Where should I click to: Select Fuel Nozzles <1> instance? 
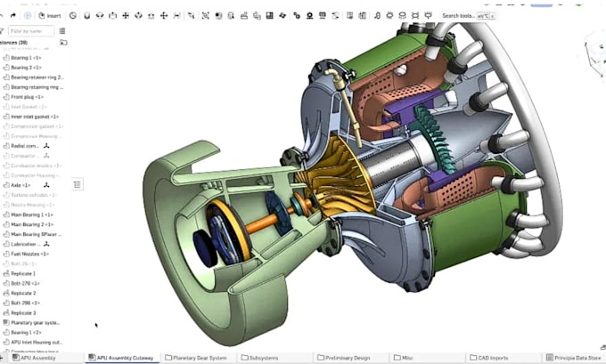(29, 254)
